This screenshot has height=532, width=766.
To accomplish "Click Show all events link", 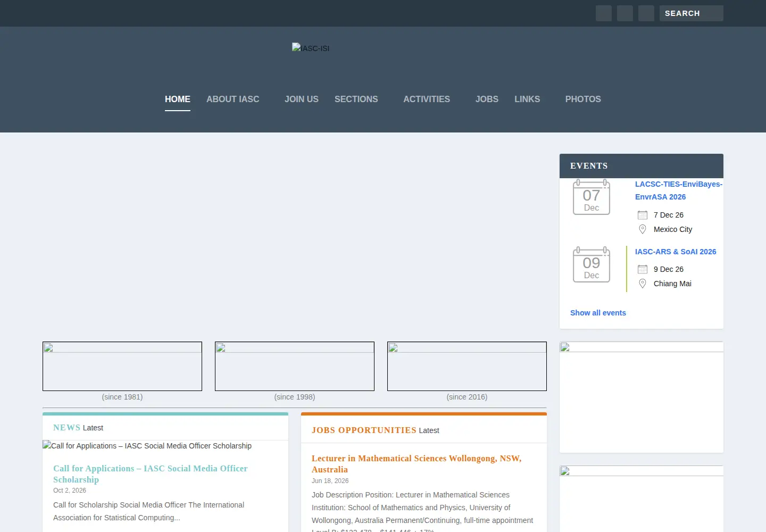I will tap(598, 313).
